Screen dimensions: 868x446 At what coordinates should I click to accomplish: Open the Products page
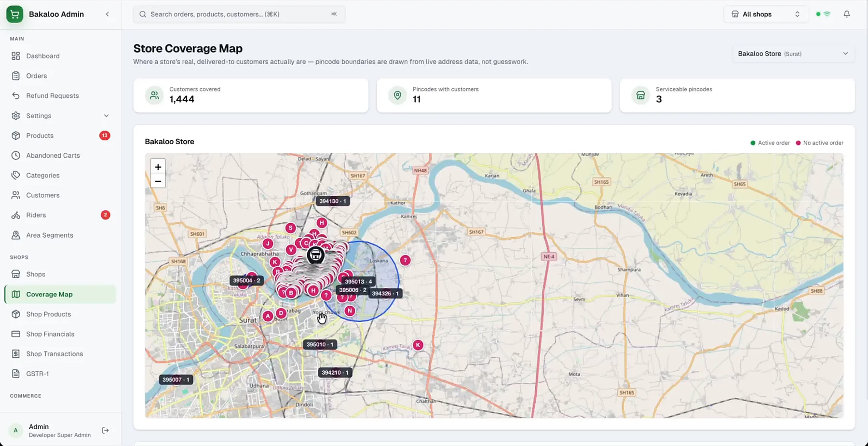(x=60, y=135)
